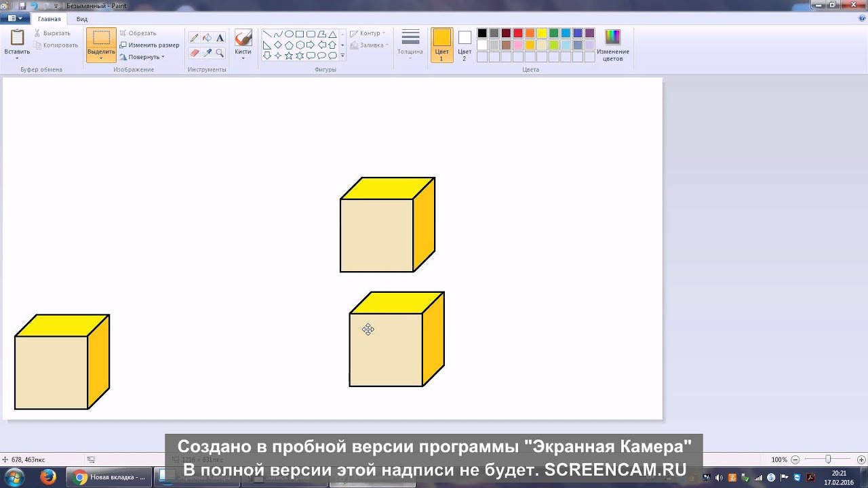Click the Изменение цветов edit colors button
The height and width of the screenshot is (488, 868).
coord(613,45)
